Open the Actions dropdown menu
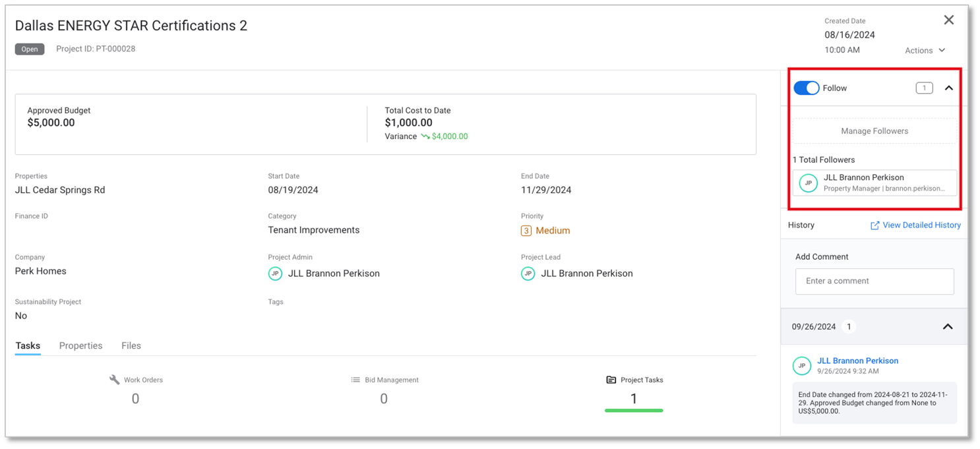 point(925,51)
